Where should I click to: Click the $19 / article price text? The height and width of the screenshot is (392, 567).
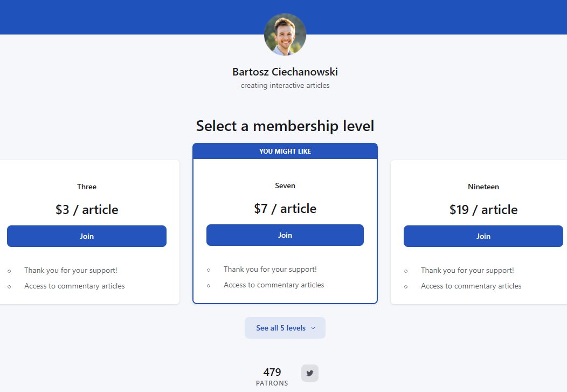(483, 210)
